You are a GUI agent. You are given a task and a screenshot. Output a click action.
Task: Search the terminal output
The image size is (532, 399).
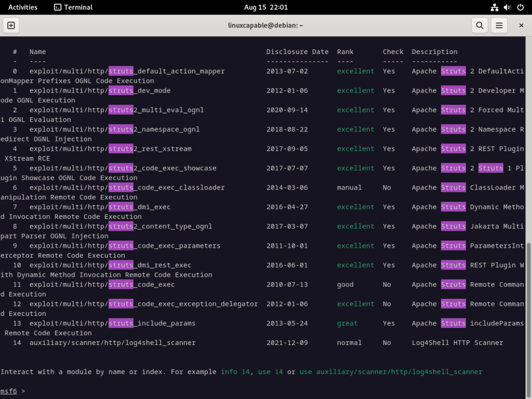(480, 25)
